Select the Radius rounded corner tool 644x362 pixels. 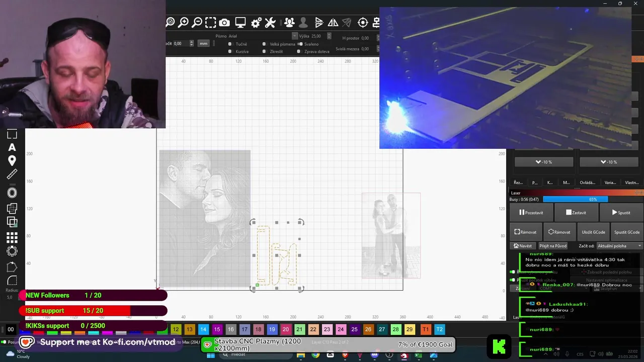[12, 281]
